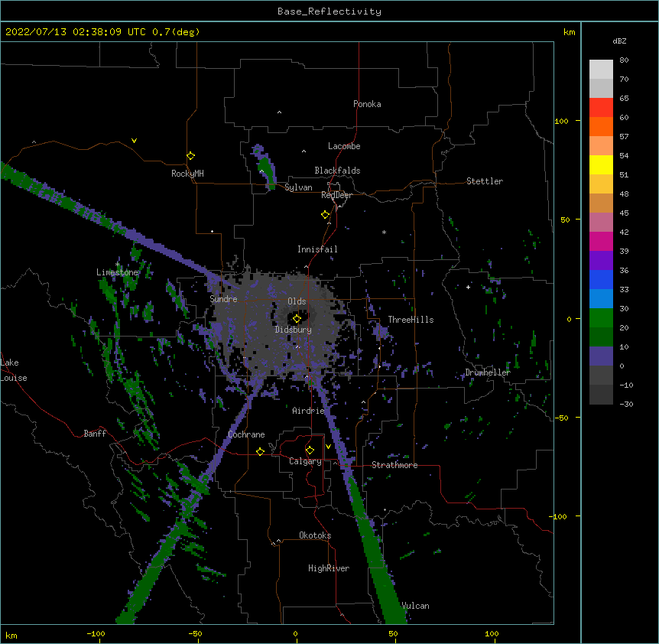
Task: Pick the green 20-30 dBZ legend swatch
Action: 601,318
